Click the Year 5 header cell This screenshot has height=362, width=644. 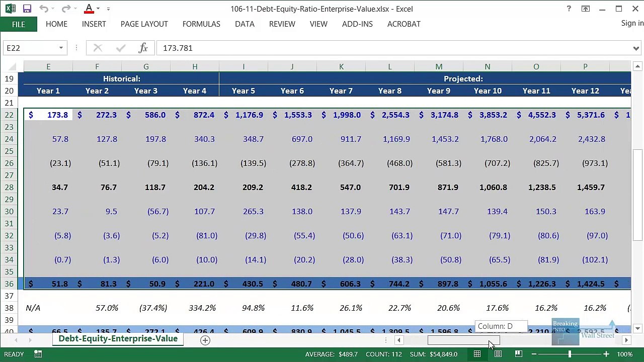tap(244, 90)
